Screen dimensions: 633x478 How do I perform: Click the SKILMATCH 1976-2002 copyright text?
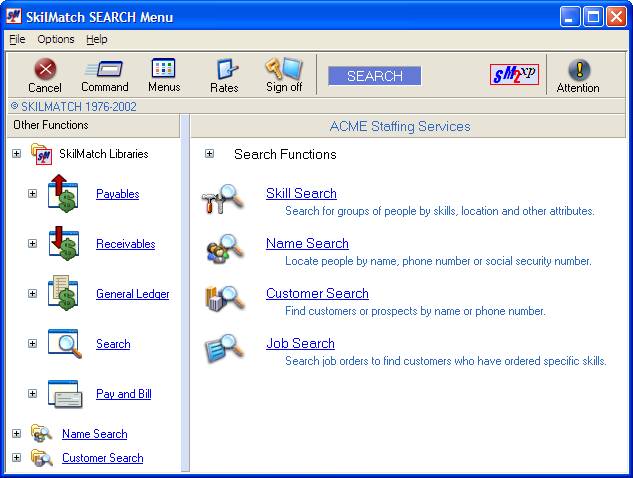click(x=74, y=107)
